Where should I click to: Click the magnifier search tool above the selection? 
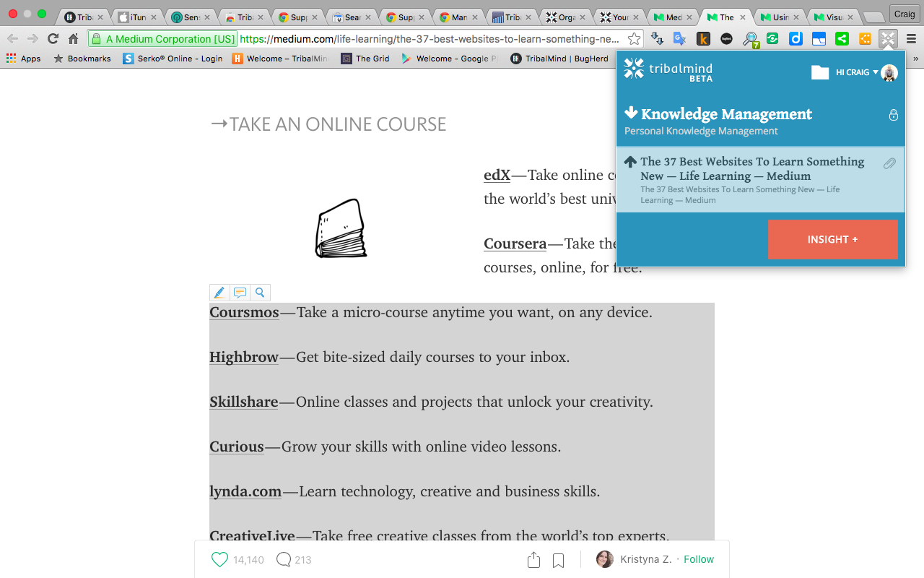(x=260, y=293)
